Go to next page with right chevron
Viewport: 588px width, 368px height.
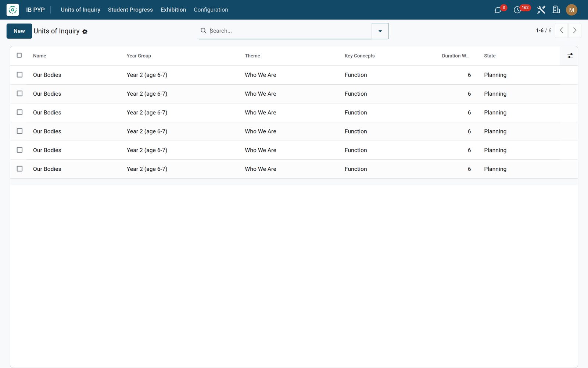575,31
